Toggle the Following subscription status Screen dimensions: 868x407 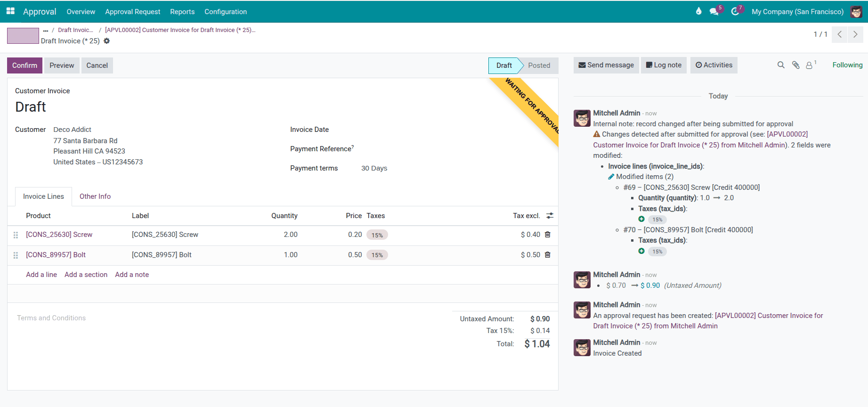click(847, 65)
